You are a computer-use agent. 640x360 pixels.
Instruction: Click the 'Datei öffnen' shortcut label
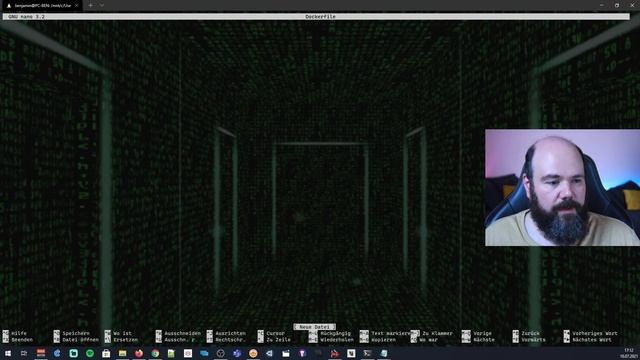tap(80, 340)
